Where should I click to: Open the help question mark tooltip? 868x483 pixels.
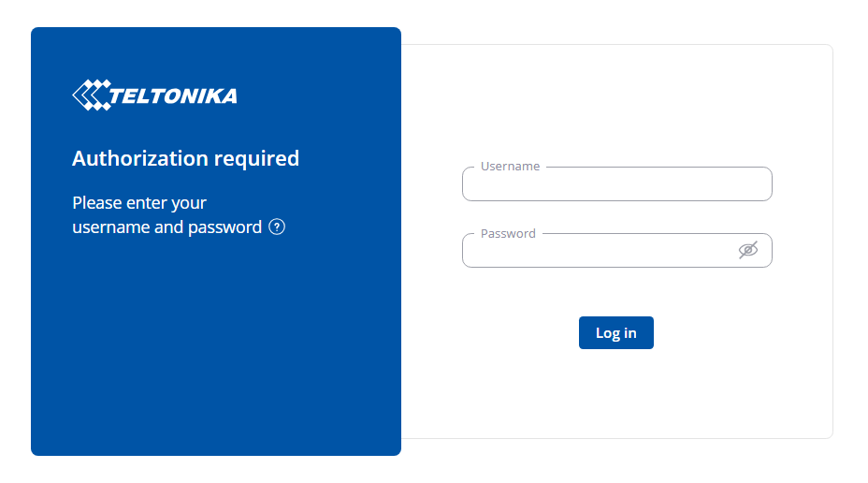point(277,227)
